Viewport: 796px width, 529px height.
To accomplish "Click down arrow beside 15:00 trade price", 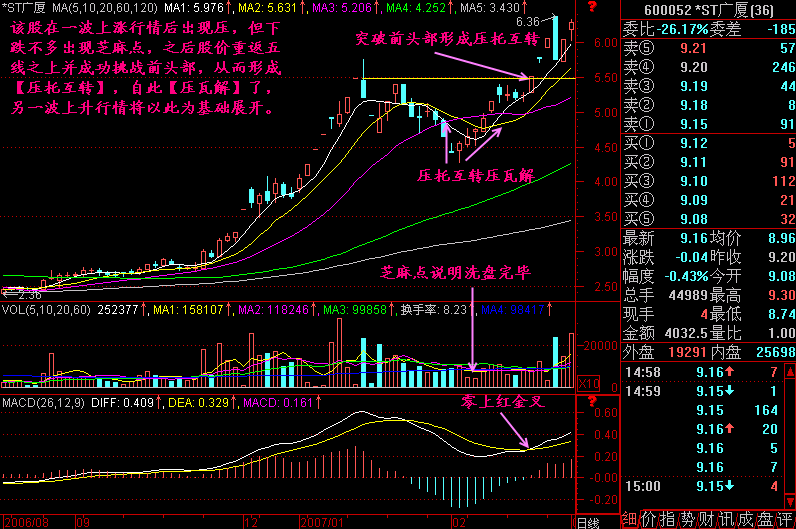I will [731, 486].
